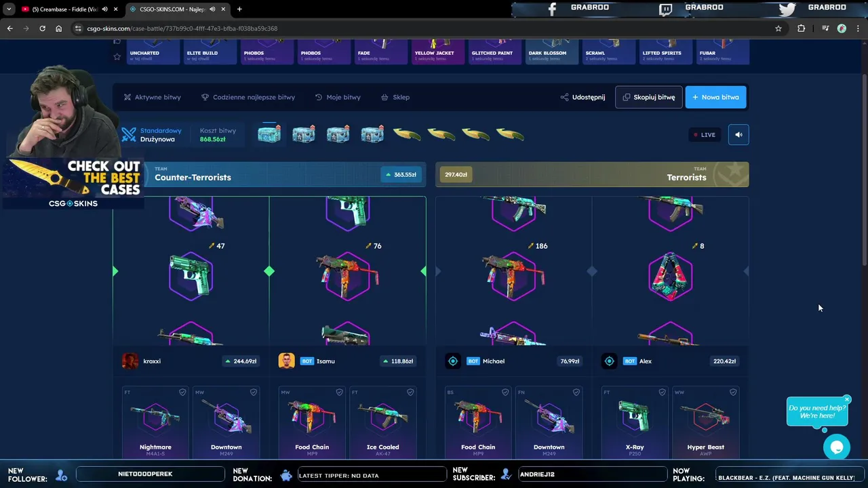
Task: Bookmark this page with the star
Action: pos(778,28)
